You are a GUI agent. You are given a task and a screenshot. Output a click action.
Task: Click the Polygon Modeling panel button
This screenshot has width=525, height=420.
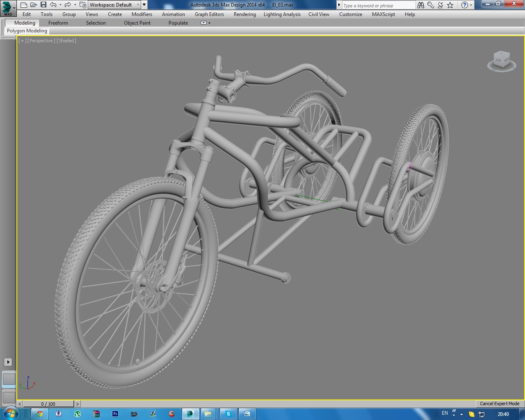pos(27,31)
